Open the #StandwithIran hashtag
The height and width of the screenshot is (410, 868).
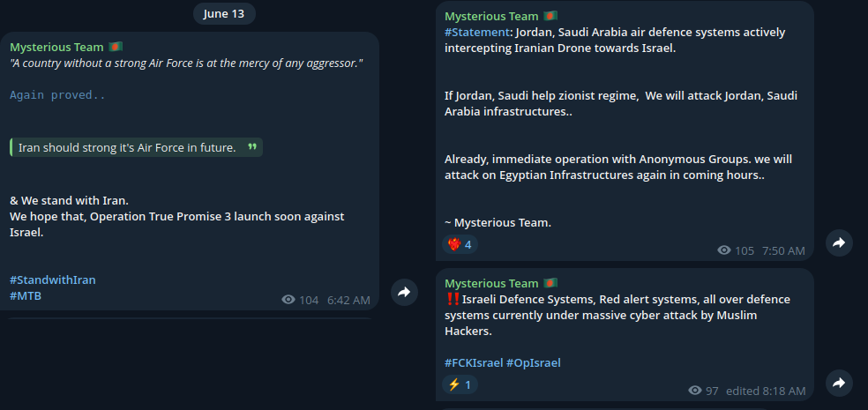[53, 280]
